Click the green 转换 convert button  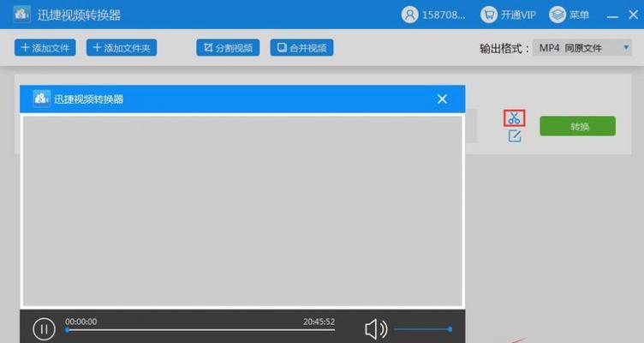pyautogui.click(x=577, y=126)
